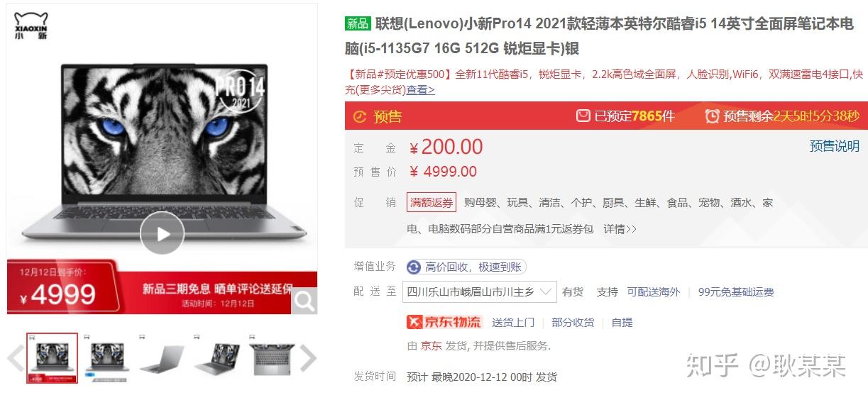868x400 pixels.
Task: Click the 满额返券 promotion tag
Action: pos(432,202)
